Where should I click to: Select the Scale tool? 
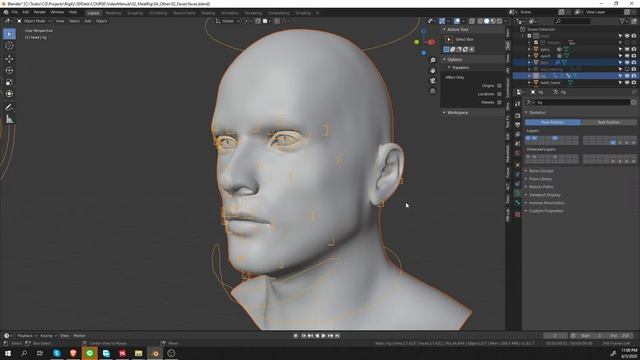click(x=9, y=82)
